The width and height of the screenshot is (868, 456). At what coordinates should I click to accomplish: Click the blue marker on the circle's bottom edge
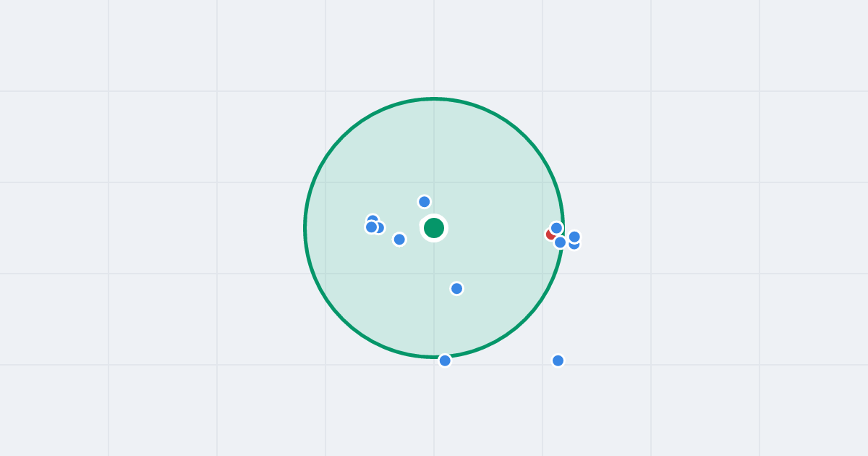point(445,360)
